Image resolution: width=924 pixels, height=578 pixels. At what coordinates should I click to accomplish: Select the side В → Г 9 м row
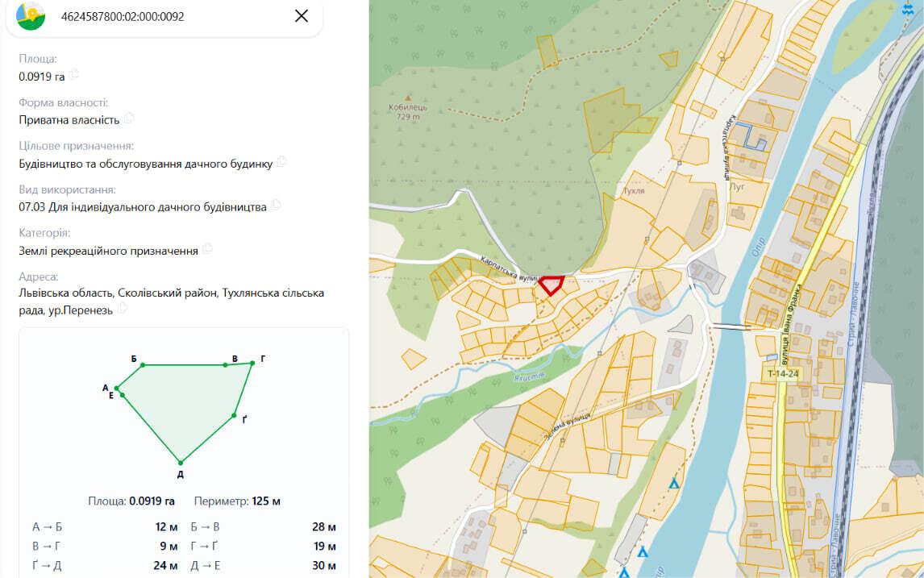(x=105, y=547)
